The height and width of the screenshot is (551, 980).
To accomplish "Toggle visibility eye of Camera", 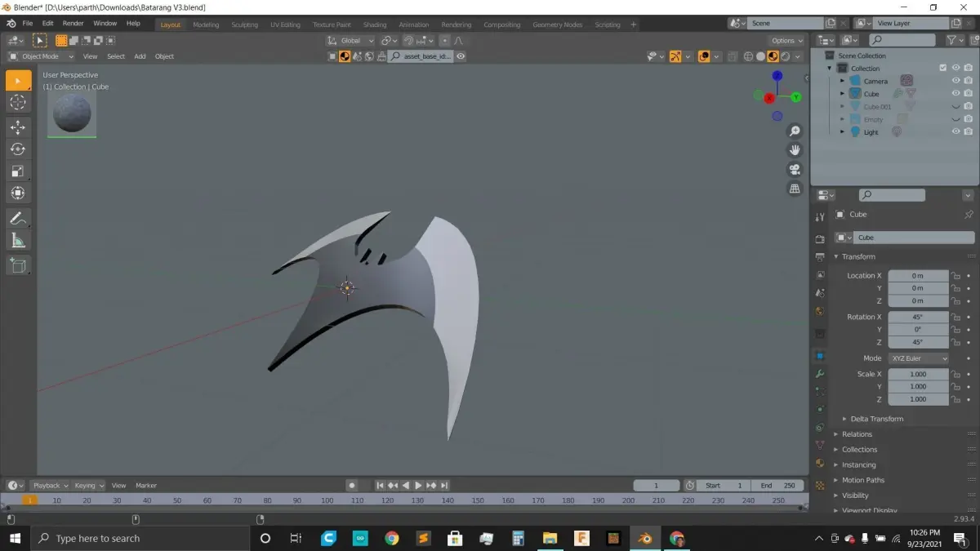I will (955, 81).
